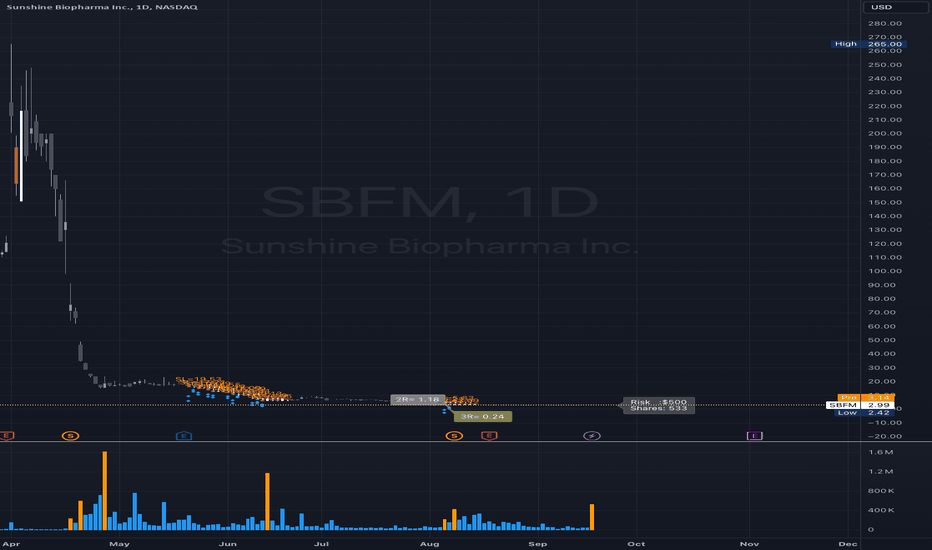Click the Sunshine Biopharma Inc. chart title
The width and height of the screenshot is (932, 550).
click(x=102, y=7)
